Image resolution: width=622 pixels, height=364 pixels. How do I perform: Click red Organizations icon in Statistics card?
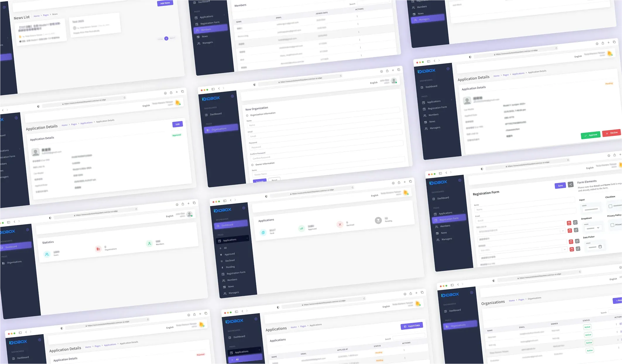[98, 249]
